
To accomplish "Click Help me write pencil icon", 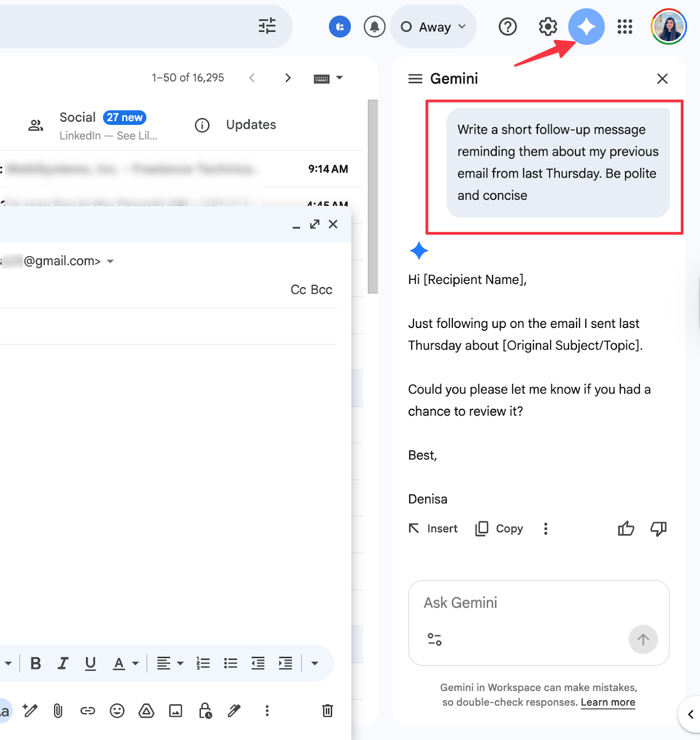I will pyautogui.click(x=30, y=710).
